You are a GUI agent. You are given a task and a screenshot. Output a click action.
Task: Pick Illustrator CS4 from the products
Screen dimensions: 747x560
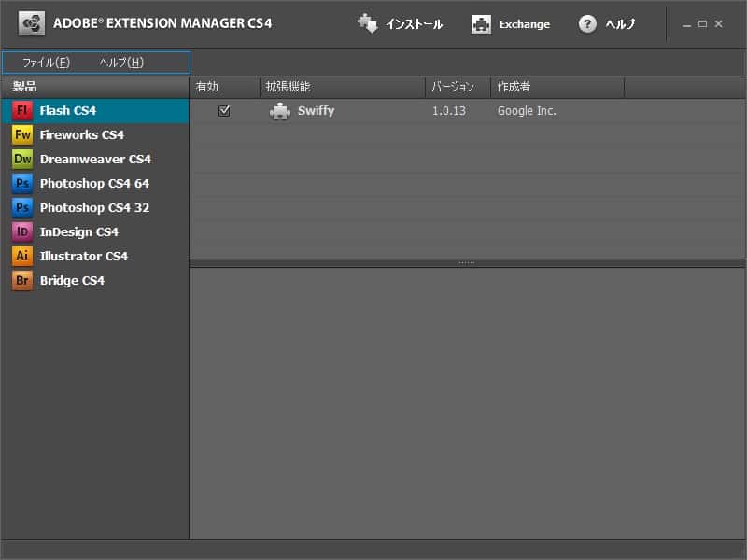95,257
